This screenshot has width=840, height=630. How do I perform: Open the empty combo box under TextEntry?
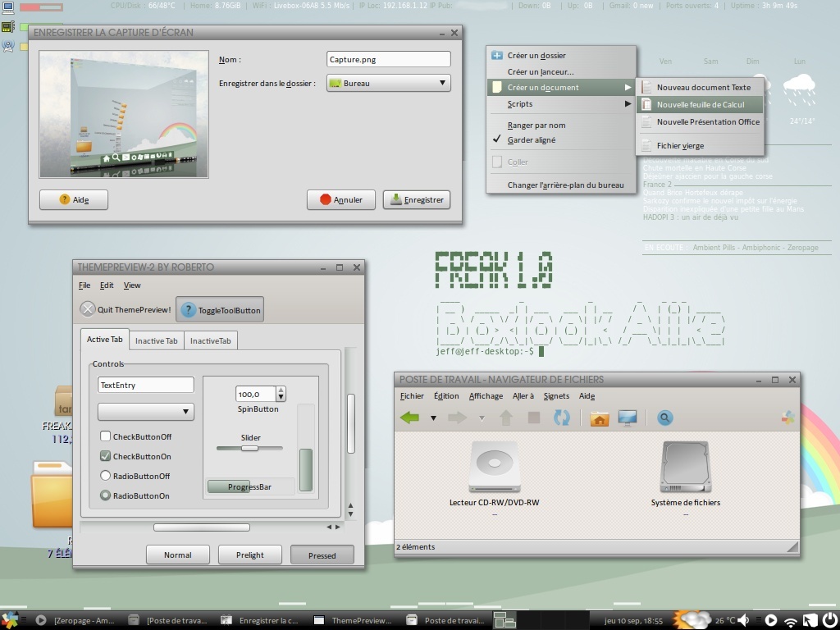click(x=146, y=412)
